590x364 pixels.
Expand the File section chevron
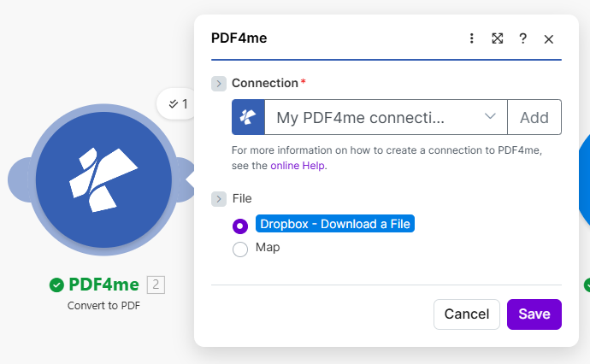[x=219, y=198]
